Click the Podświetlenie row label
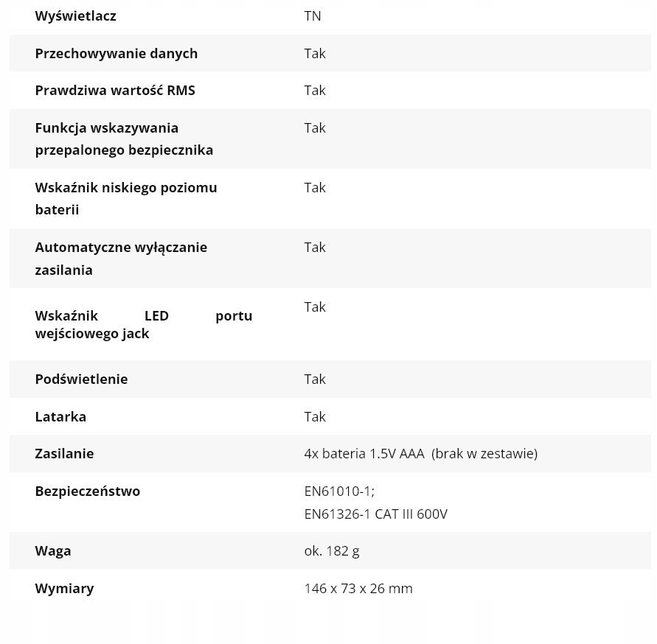The image size is (657, 644). click(81, 379)
